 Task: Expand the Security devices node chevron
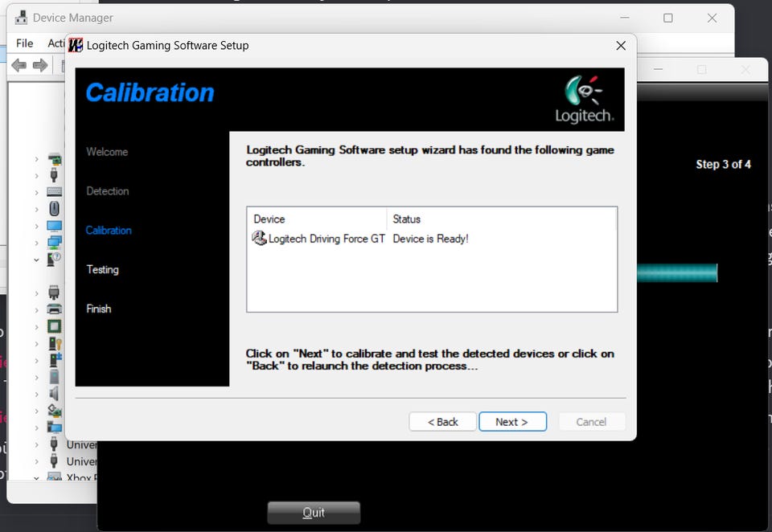coord(36,343)
